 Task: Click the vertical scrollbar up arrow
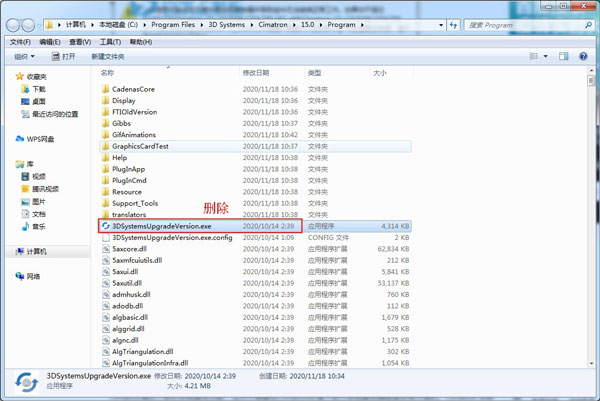click(x=591, y=71)
